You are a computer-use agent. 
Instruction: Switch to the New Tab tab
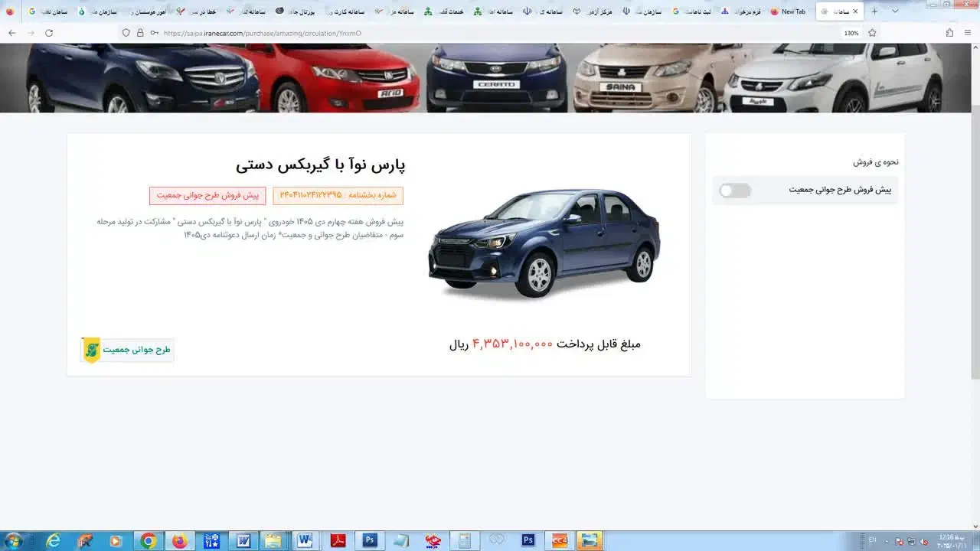pos(789,11)
